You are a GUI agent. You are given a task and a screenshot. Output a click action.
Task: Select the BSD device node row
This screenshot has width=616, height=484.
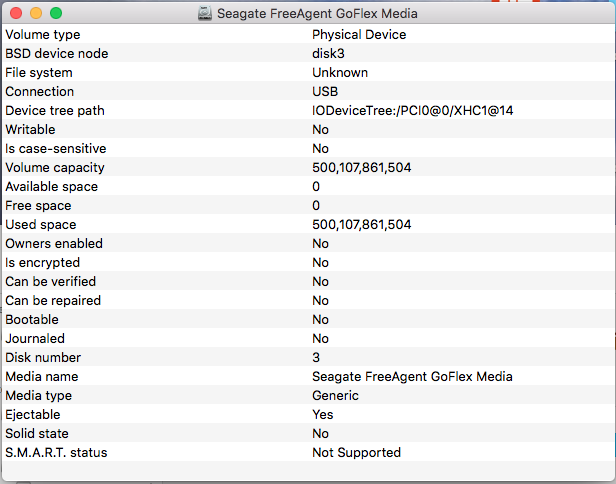click(308, 53)
